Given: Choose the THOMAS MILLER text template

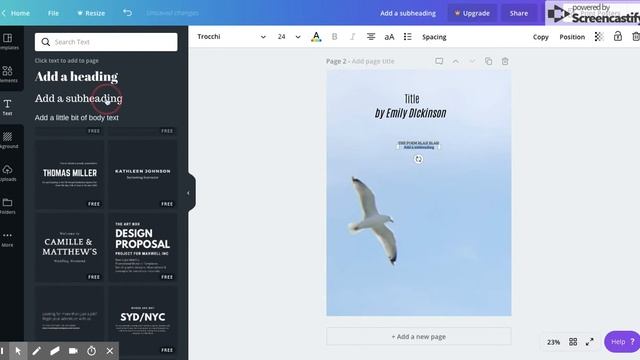Looking at the screenshot, I should [69, 174].
